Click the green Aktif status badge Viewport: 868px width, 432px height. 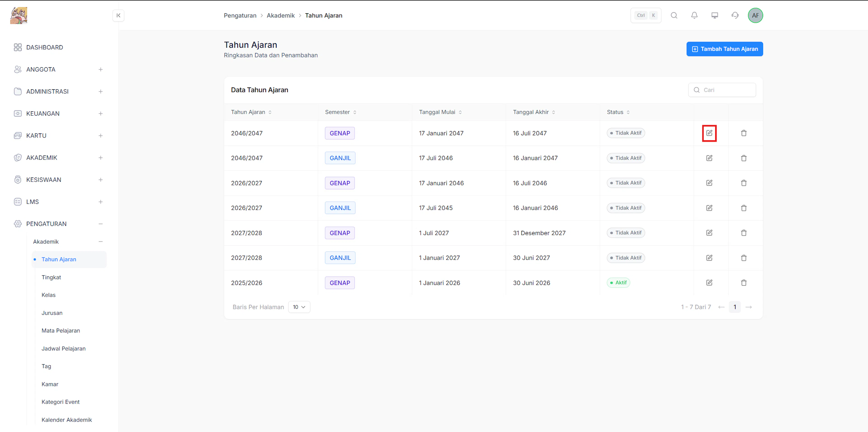coord(618,282)
